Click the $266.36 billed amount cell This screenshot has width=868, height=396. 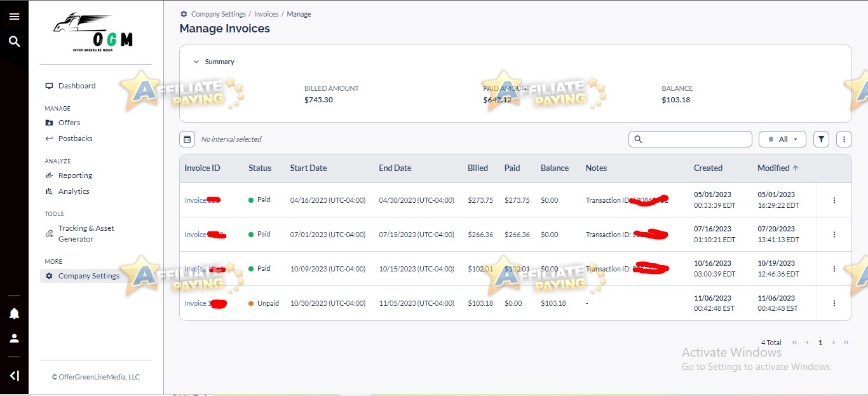480,235
